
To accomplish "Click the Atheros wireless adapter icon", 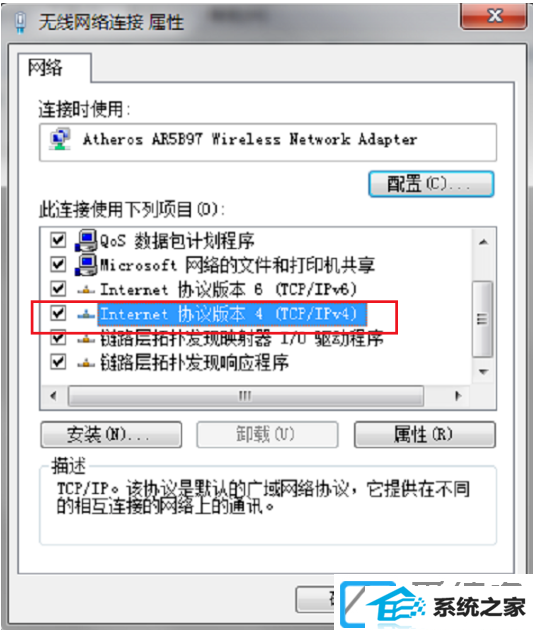I will click(60, 139).
